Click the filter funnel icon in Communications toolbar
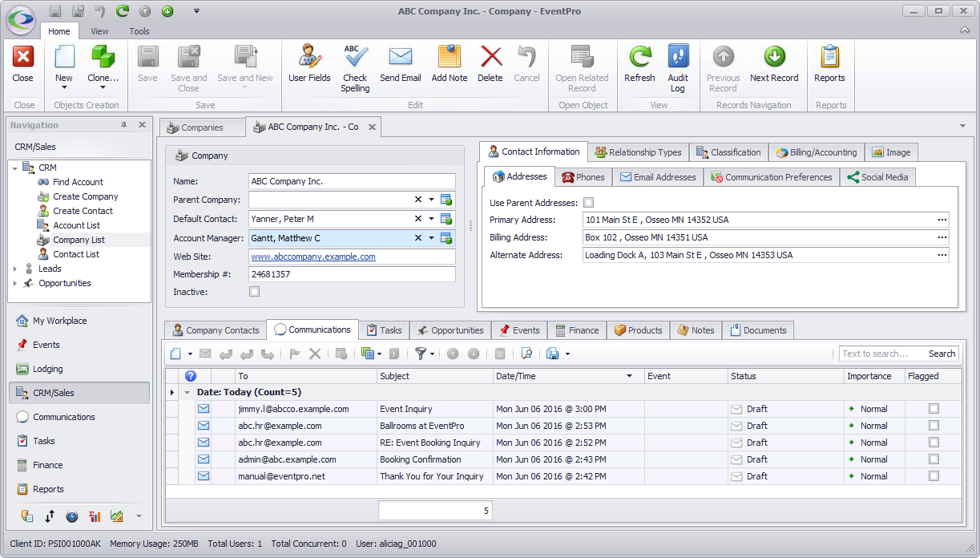 point(420,354)
